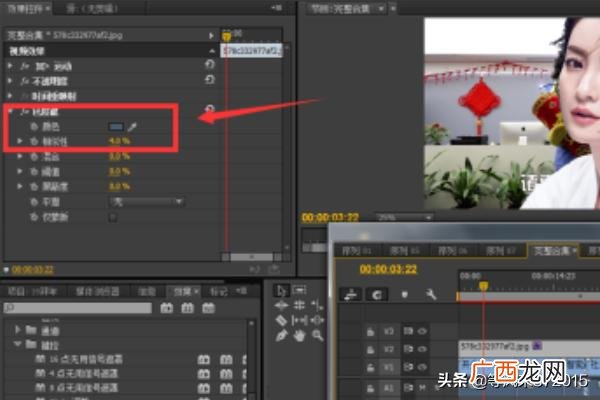Open timeline wrench display settings
The width and height of the screenshot is (600, 400).
pos(431,294)
